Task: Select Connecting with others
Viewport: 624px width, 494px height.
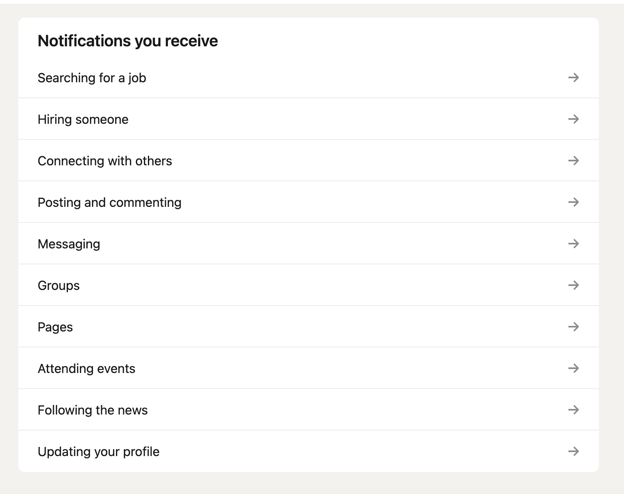Action: coord(105,161)
